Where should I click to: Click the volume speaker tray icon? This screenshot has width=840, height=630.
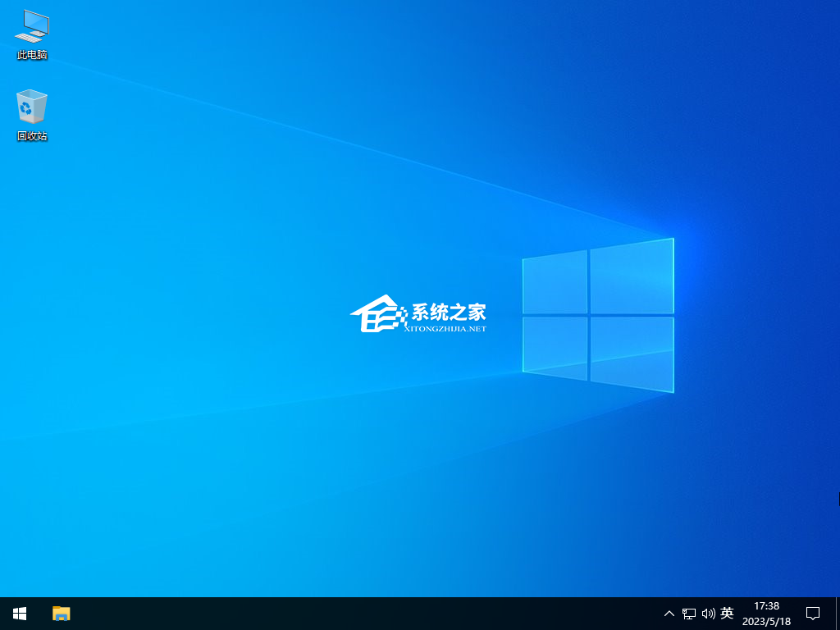coord(709,614)
